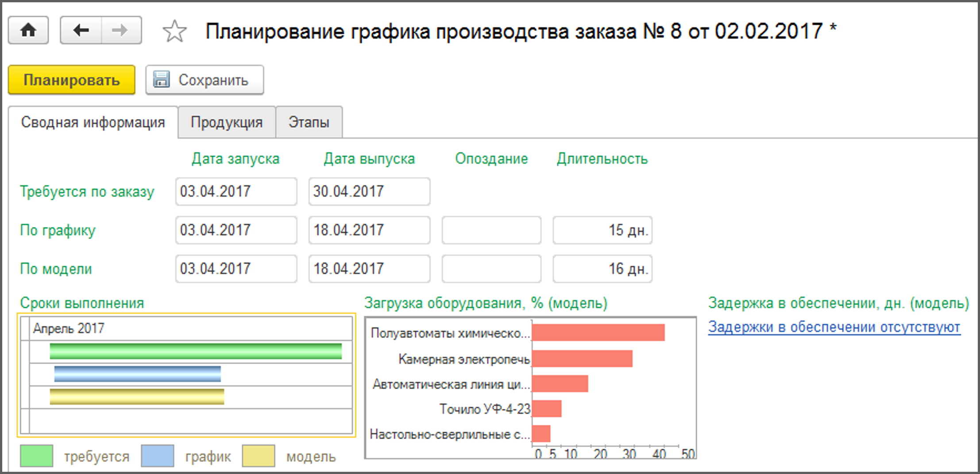Screen dimensions: 980x474
Task: Switch to the Этапы tab
Action: pos(309,123)
